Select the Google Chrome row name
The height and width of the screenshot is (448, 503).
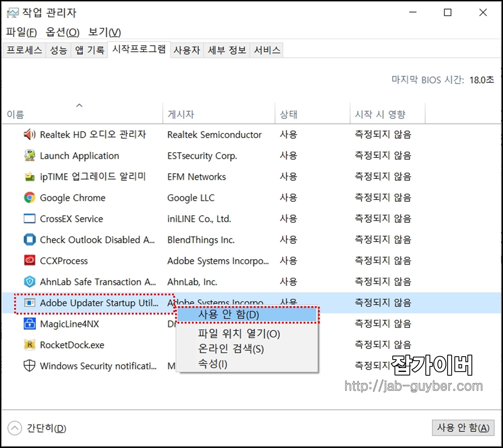pyautogui.click(x=73, y=198)
